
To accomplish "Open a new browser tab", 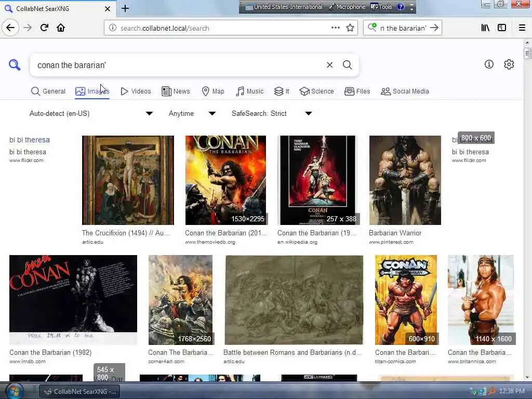I will pyautogui.click(x=125, y=8).
